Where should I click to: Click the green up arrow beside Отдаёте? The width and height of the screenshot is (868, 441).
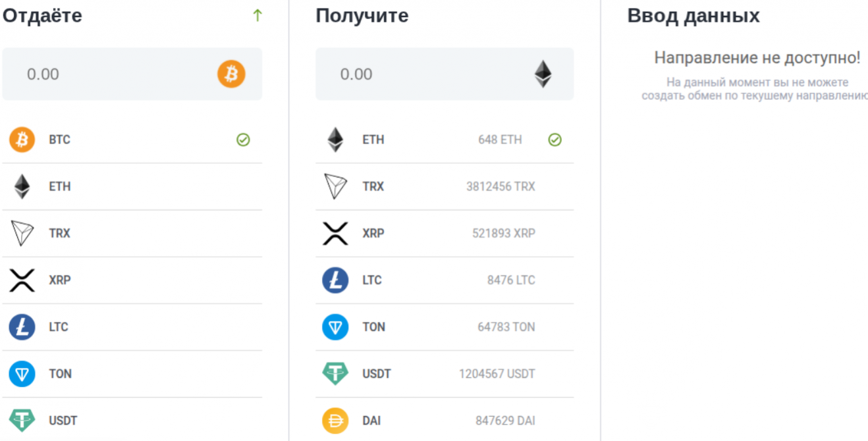tap(258, 16)
